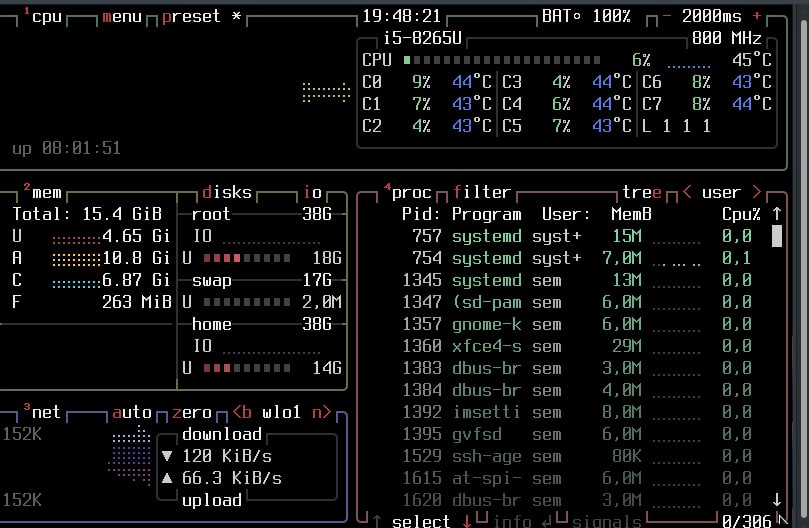
Task: Click the BAT 100% battery indicator
Action: tap(586, 17)
